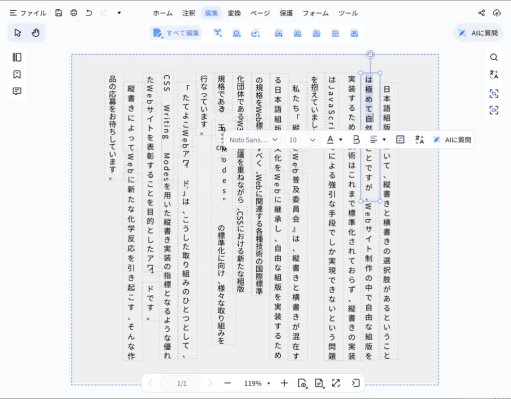Select the hand pan tool
This screenshot has width=511, height=399.
[35, 33]
